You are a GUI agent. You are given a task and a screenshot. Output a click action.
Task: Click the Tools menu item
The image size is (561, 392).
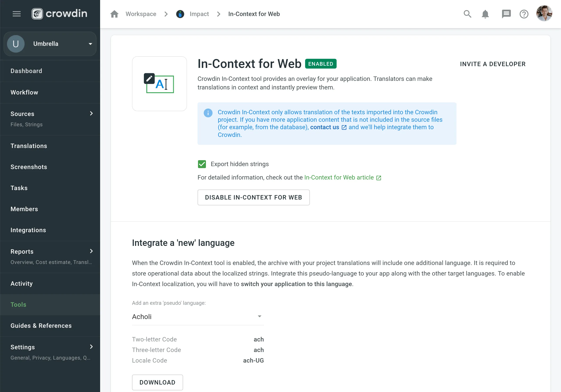tap(18, 305)
